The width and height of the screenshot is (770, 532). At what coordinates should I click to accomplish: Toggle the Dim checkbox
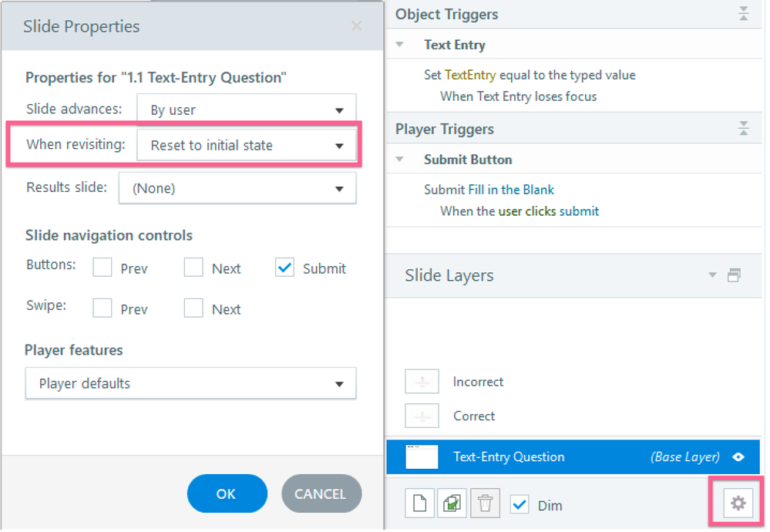click(520, 504)
